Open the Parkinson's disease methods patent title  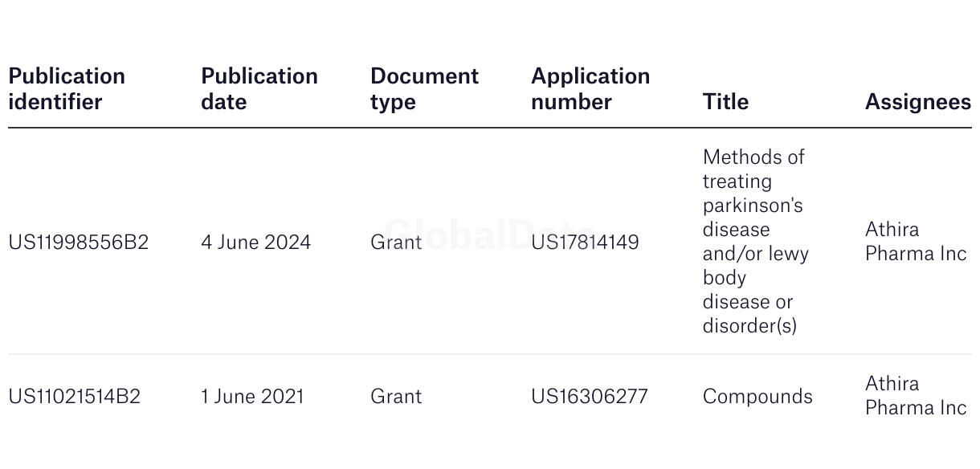tap(755, 241)
